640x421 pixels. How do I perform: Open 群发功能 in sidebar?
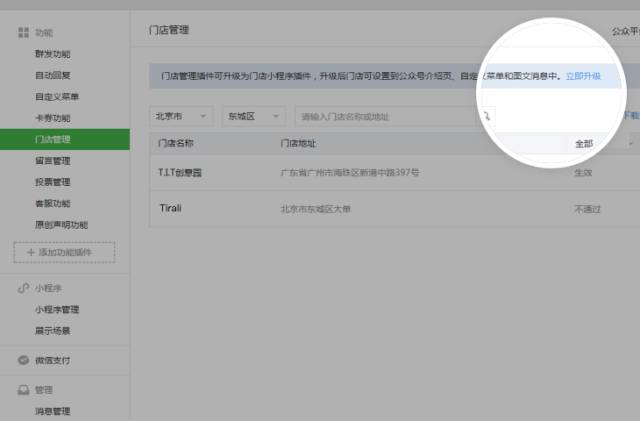pyautogui.click(x=53, y=54)
